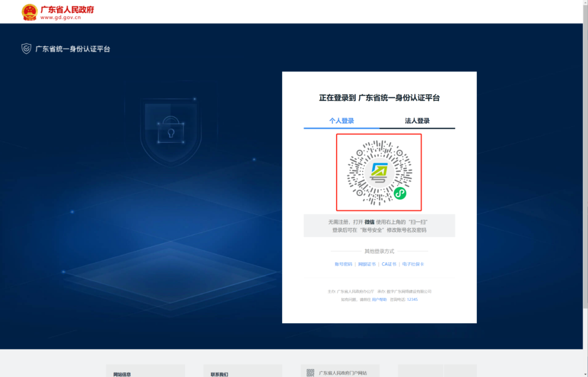Switch to the 个人登录 tab
Viewport: 588px width, 377px height.
point(341,121)
